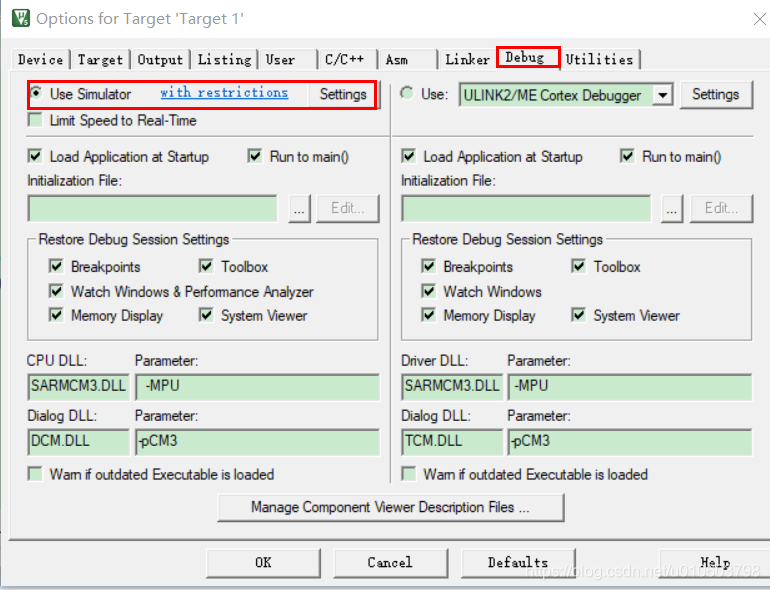Restore settings with Defaults button
The image size is (770, 590).
click(518, 563)
